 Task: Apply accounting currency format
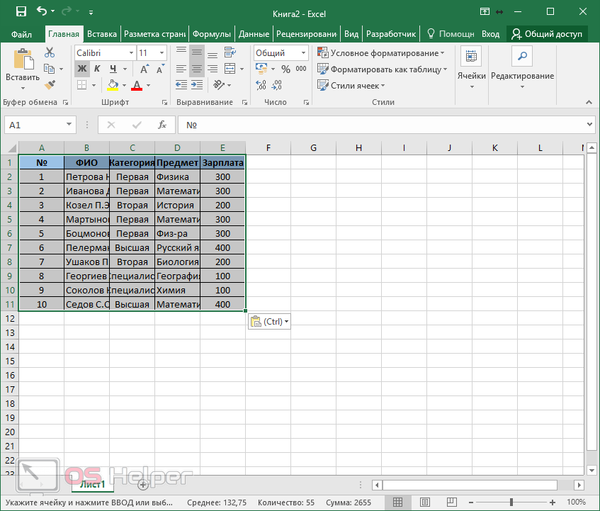(x=261, y=69)
